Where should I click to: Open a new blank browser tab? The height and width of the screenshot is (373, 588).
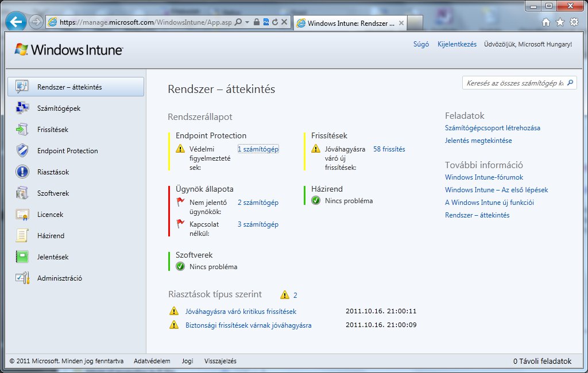click(x=415, y=23)
